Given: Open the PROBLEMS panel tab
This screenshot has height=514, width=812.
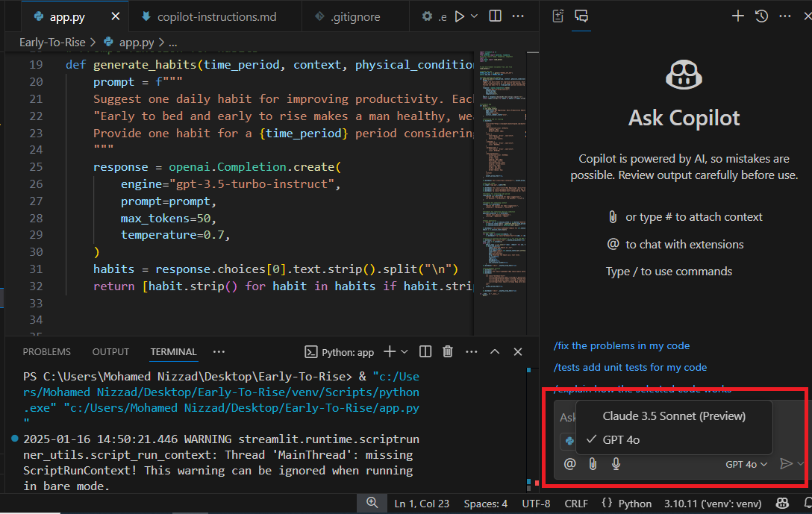Looking at the screenshot, I should pyautogui.click(x=46, y=352).
